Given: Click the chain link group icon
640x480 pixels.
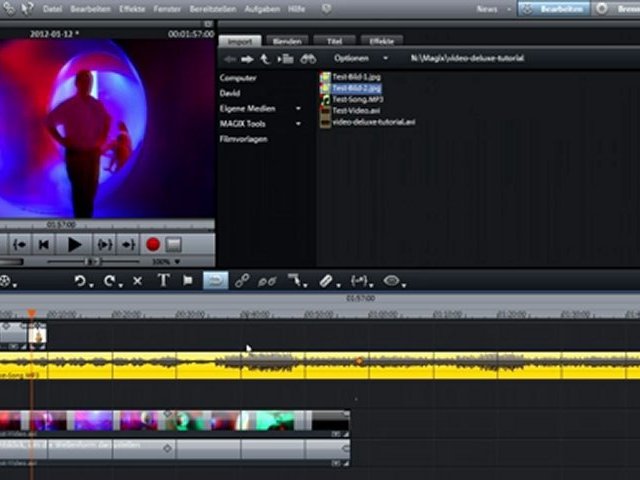Looking at the screenshot, I should (x=242, y=282).
